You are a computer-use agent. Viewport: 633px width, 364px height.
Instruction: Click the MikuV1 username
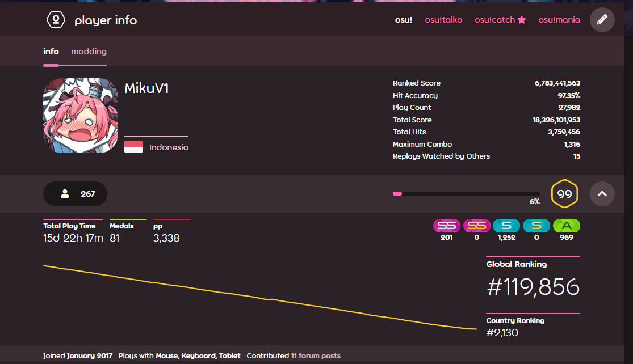tap(146, 88)
